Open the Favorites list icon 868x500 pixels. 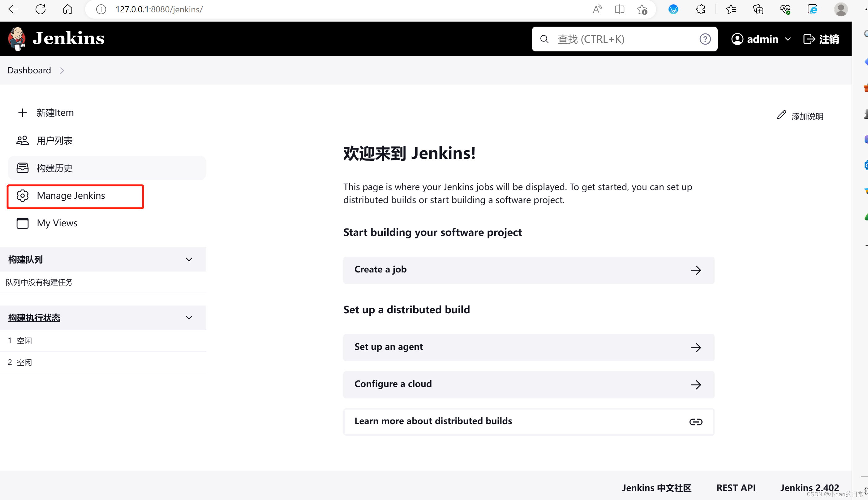pos(731,9)
